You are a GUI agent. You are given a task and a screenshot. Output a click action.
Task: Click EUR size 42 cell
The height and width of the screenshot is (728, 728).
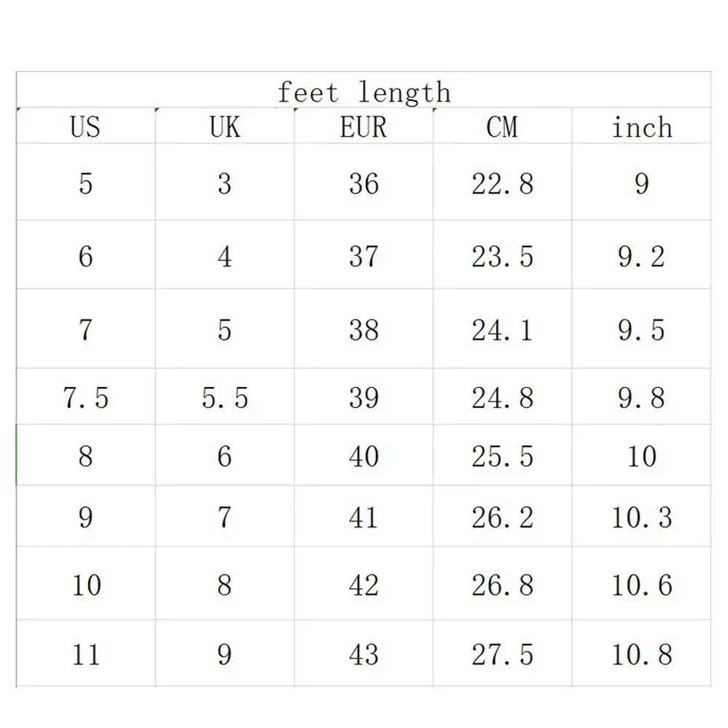point(364,585)
